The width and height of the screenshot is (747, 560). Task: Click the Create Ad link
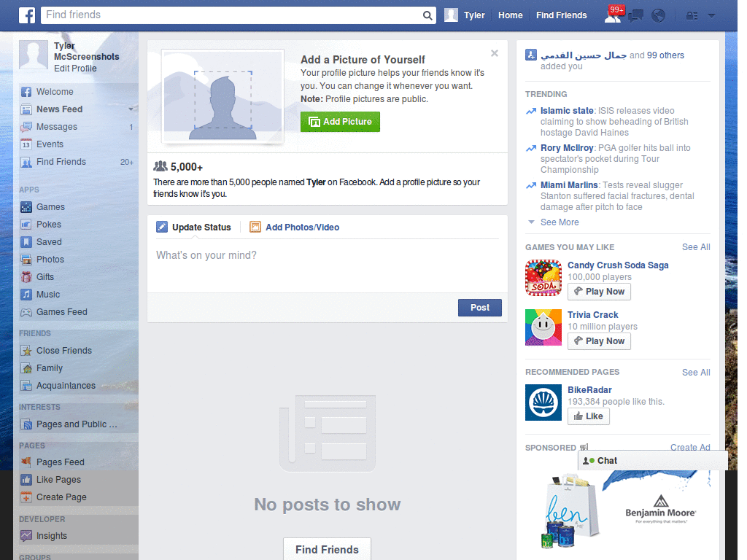[x=690, y=447]
